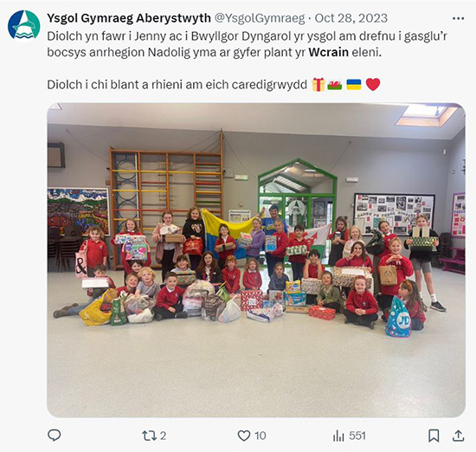Image resolution: width=476 pixels, height=452 pixels.
Task: Click the like count of 10
Action: (261, 436)
